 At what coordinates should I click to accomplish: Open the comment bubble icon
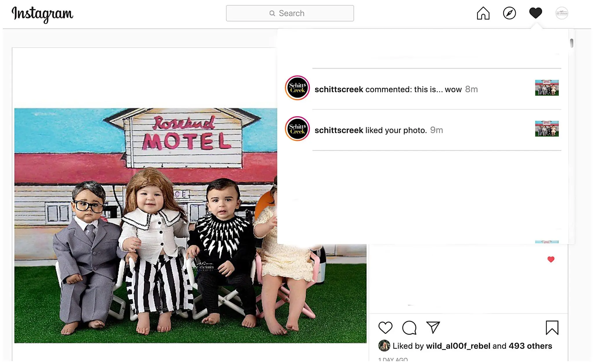(x=409, y=328)
